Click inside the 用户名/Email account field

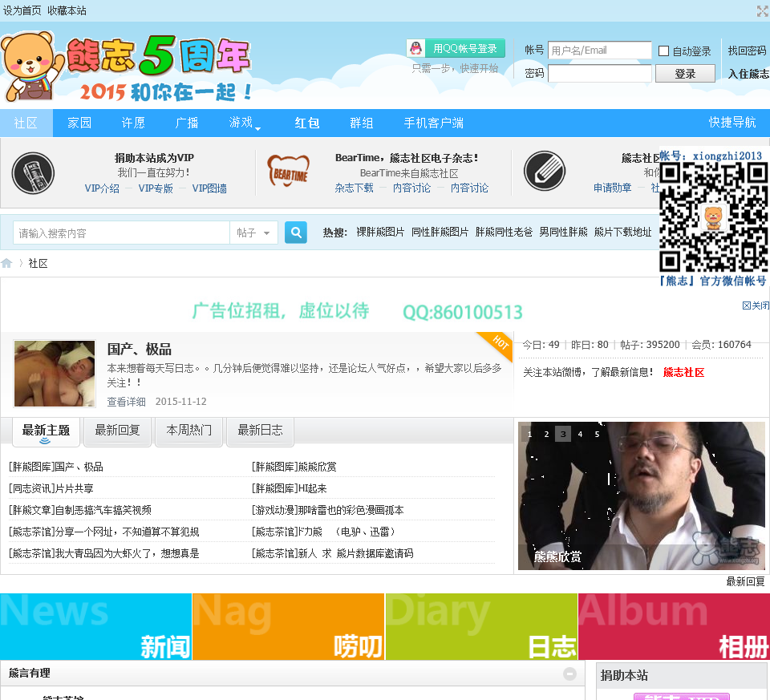(600, 50)
